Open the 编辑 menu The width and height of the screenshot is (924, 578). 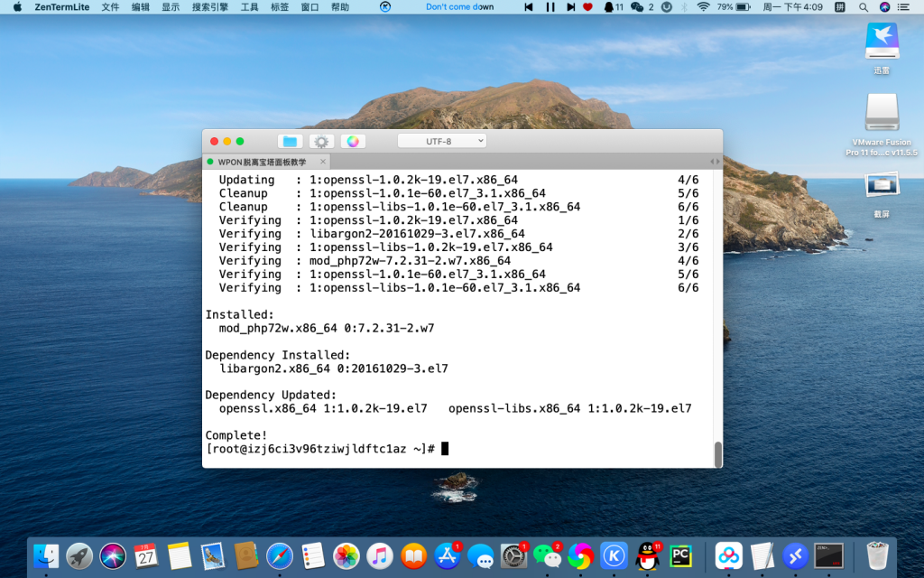140,7
